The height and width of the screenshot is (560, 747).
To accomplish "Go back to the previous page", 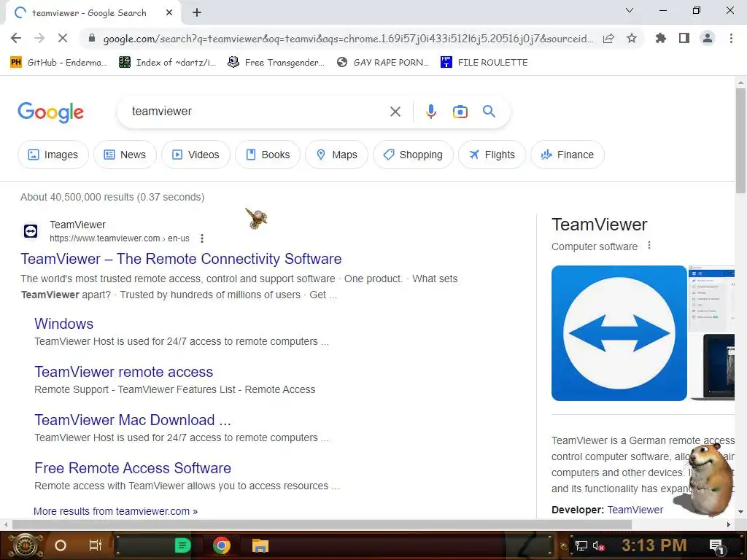I will click(x=16, y=38).
